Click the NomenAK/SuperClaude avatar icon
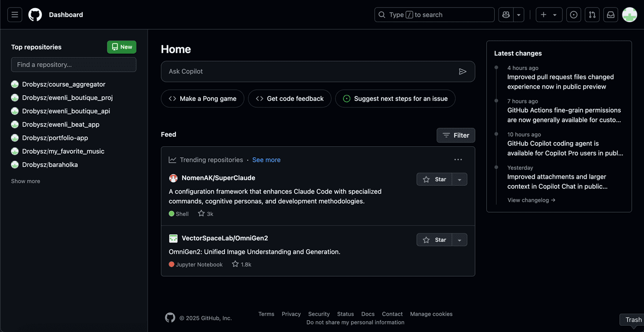 point(173,178)
